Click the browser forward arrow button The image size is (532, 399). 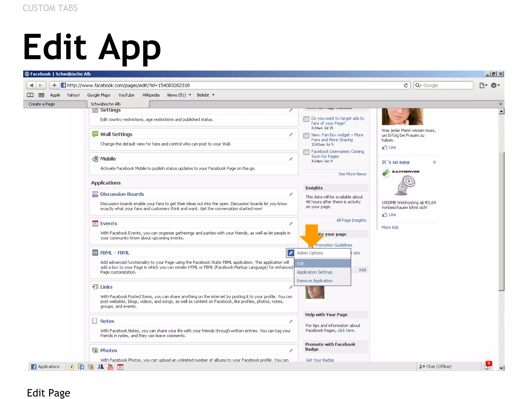[x=41, y=85]
